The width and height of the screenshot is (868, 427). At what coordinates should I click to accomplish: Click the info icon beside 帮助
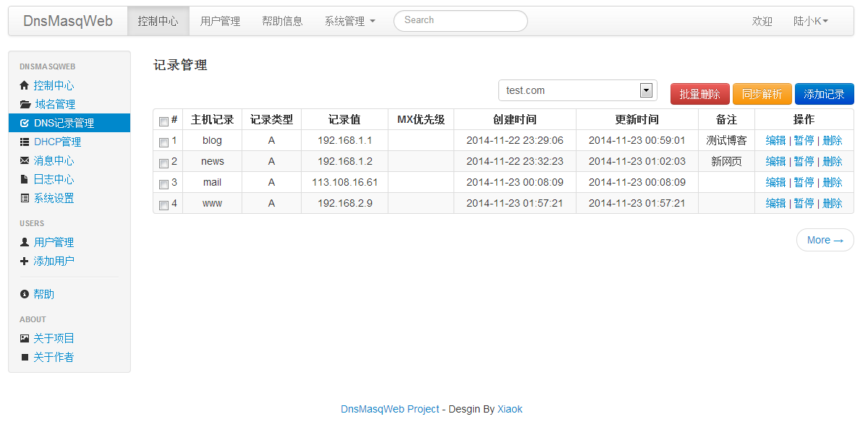point(25,294)
